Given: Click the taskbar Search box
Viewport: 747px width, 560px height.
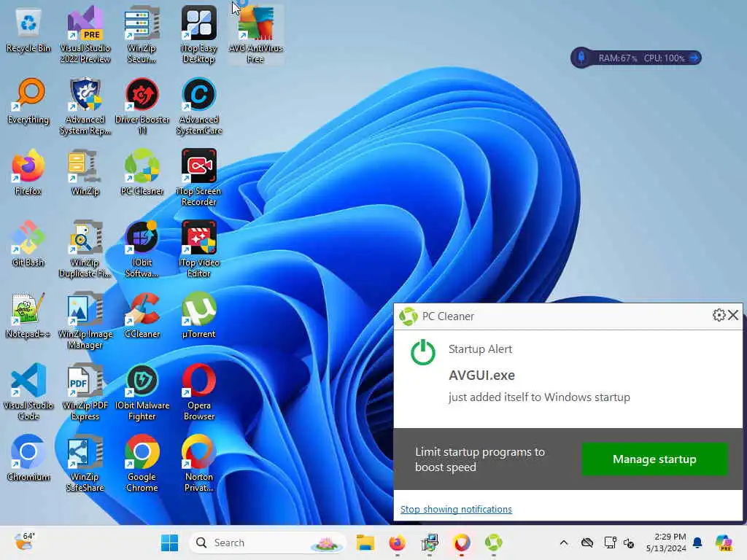Looking at the screenshot, I should [267, 542].
